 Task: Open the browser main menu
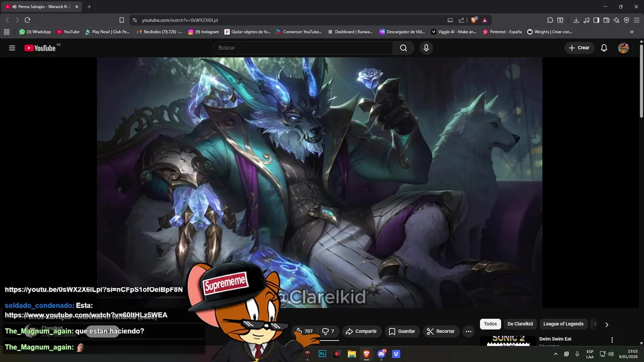[637, 20]
